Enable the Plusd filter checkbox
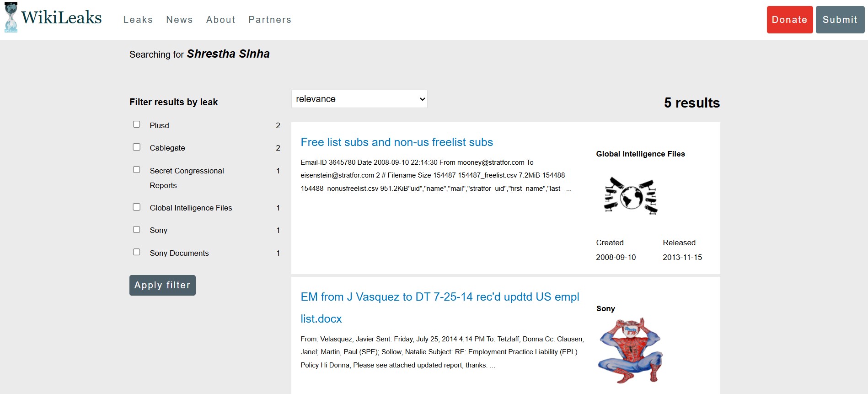The image size is (868, 394). coord(136,124)
